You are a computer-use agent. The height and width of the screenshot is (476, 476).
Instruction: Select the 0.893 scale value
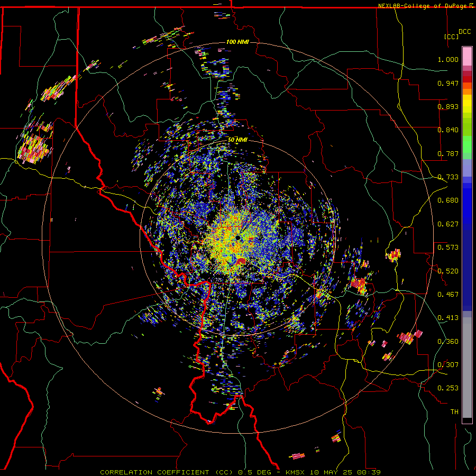click(x=448, y=106)
